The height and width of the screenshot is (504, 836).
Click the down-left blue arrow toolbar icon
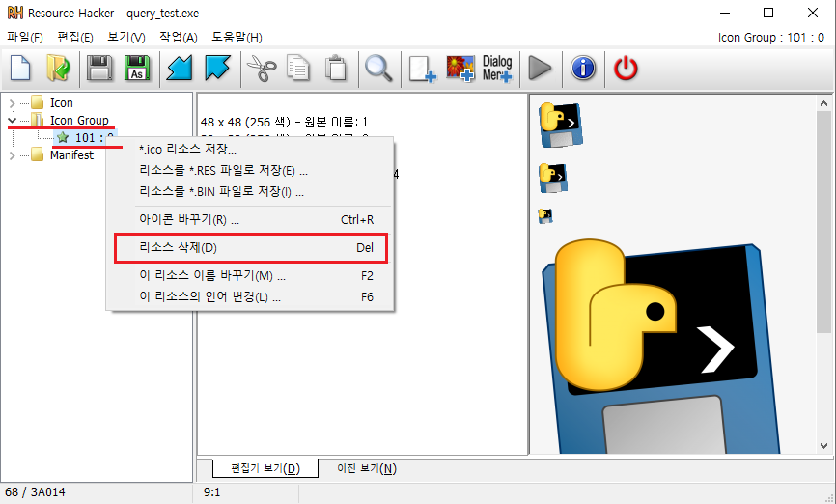[180, 69]
